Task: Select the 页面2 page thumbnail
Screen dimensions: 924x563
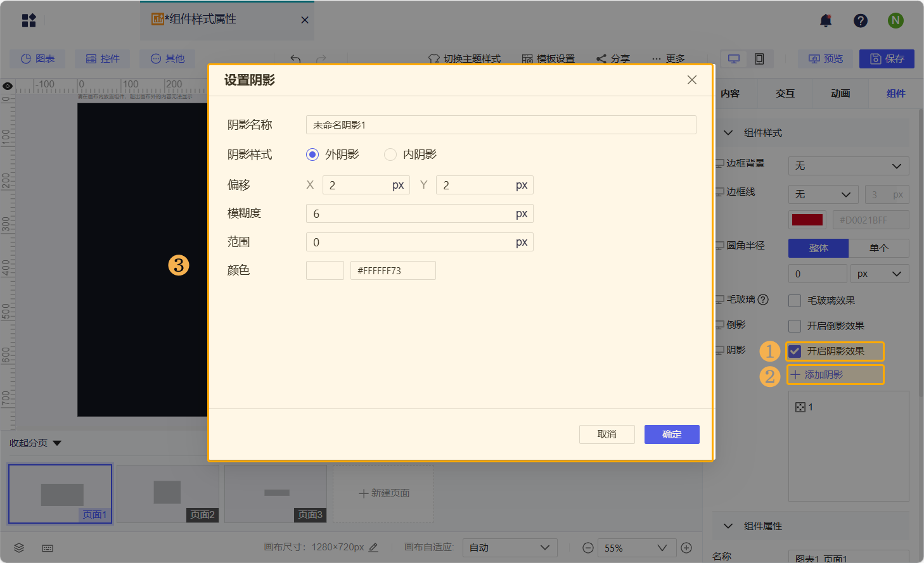Action: [168, 493]
